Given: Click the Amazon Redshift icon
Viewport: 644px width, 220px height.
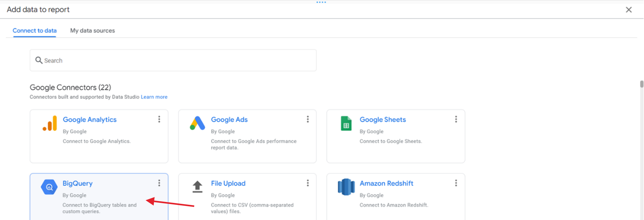Looking at the screenshot, I should click(346, 187).
